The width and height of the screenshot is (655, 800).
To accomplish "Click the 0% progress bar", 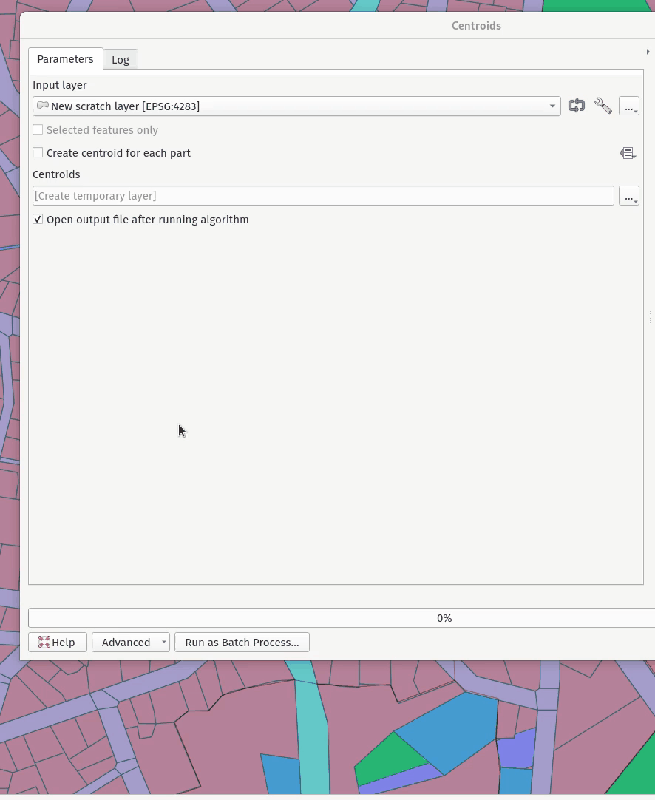I will pos(335,618).
